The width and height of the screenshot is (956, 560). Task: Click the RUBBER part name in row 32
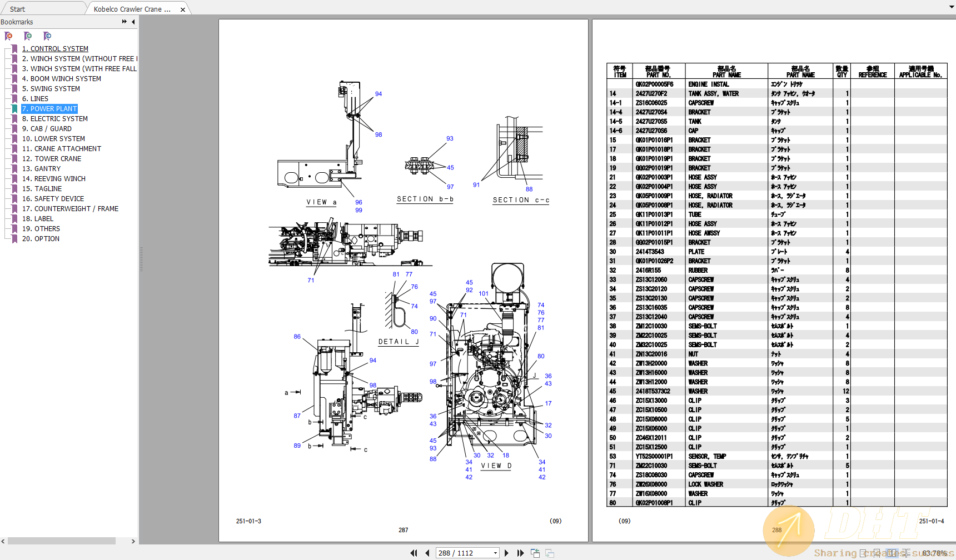pos(698,271)
